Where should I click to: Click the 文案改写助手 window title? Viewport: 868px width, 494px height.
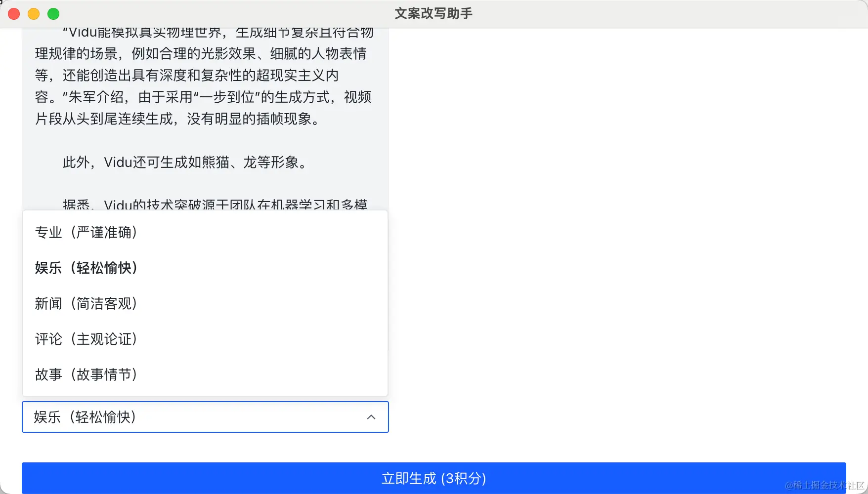[x=434, y=13]
